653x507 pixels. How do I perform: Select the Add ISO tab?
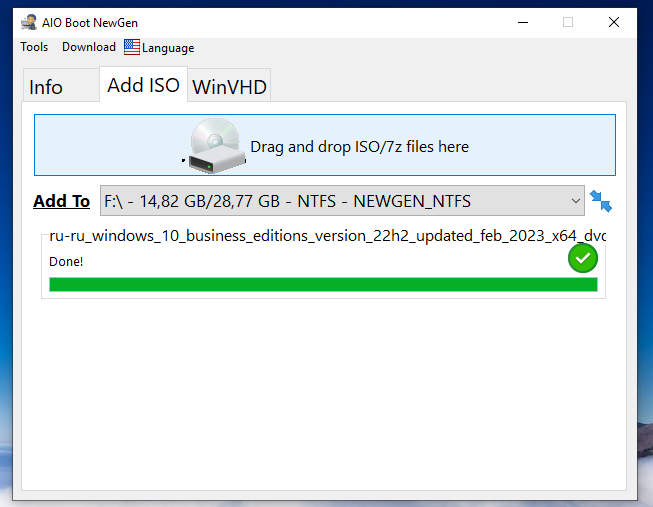143,85
